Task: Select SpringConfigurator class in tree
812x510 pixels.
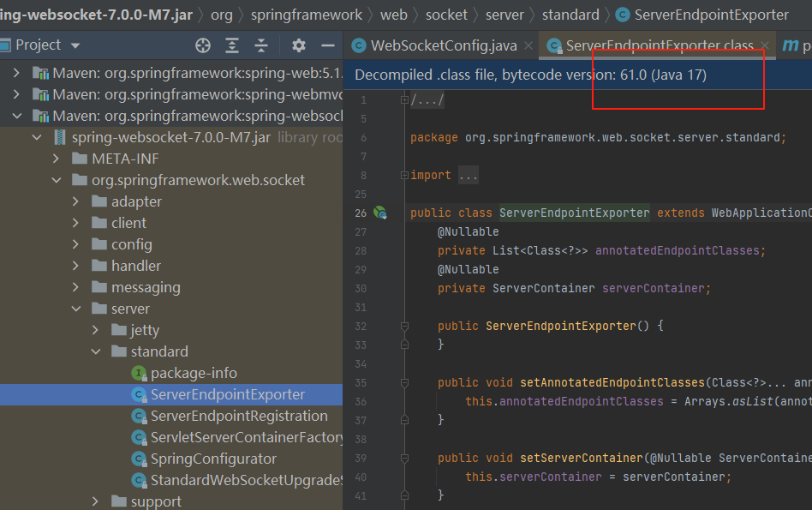Action: point(213,459)
